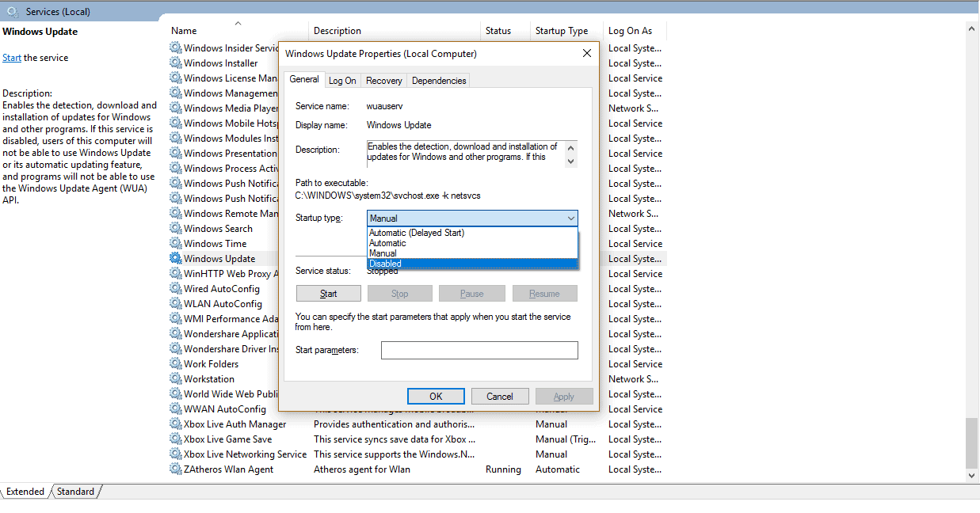Select the ZAtheros Wlan Agent name

coord(228,469)
